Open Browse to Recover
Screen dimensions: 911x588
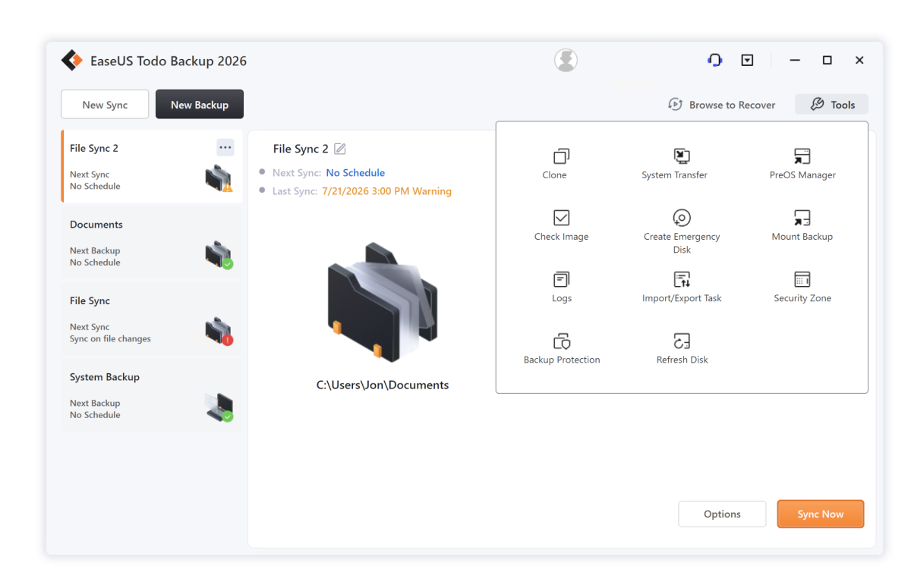click(x=721, y=105)
